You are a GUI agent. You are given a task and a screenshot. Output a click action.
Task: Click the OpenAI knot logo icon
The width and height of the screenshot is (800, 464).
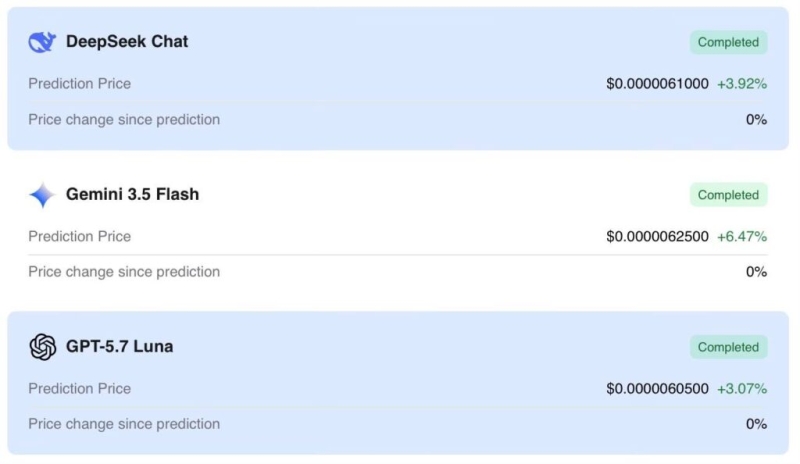click(42, 347)
